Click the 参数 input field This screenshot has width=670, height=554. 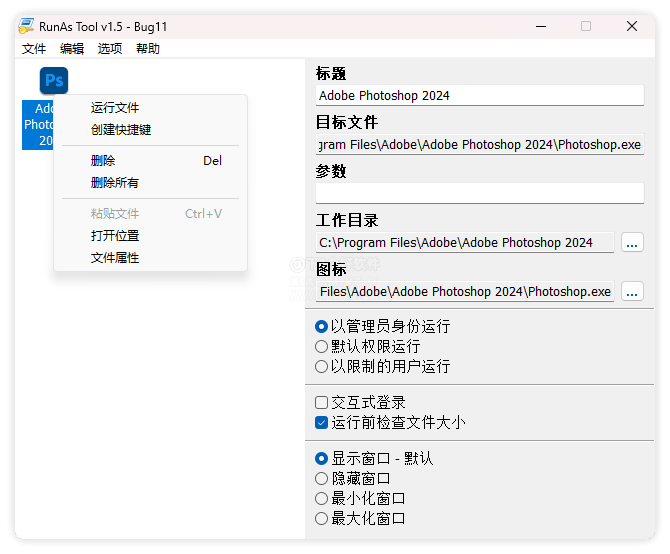coord(480,193)
